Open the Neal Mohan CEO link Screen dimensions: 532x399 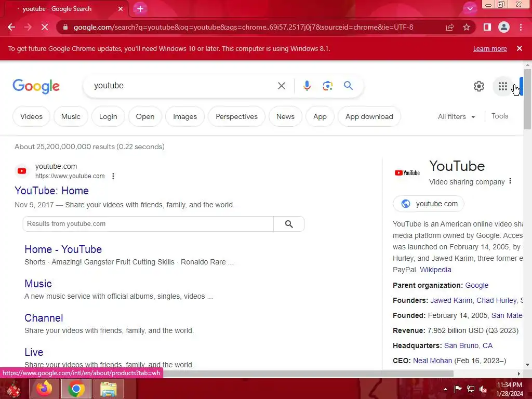[432, 361]
